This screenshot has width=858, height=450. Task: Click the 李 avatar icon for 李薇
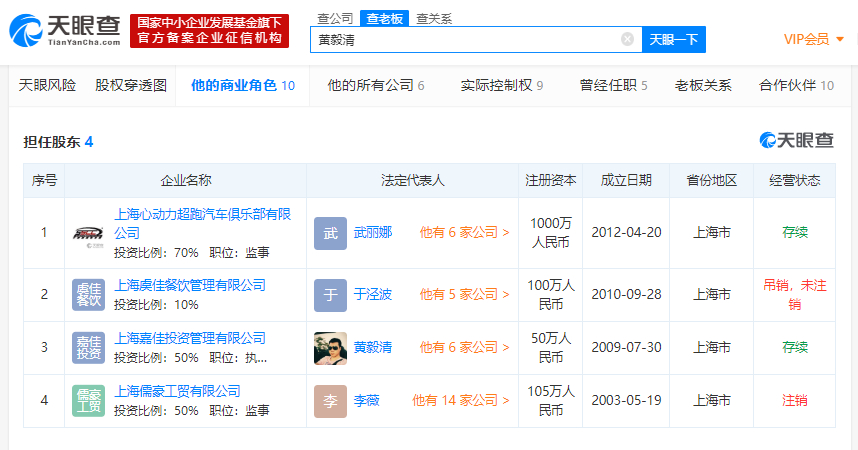(x=330, y=401)
